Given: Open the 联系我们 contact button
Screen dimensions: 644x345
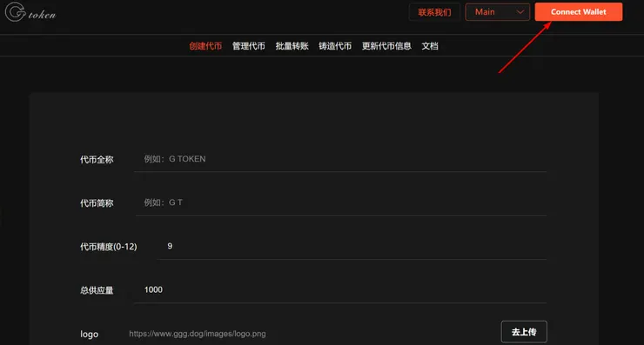Looking at the screenshot, I should 434,12.
